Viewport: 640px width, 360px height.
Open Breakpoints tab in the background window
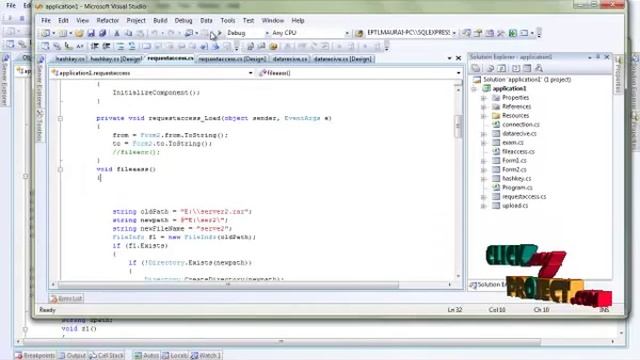[x=34, y=356]
